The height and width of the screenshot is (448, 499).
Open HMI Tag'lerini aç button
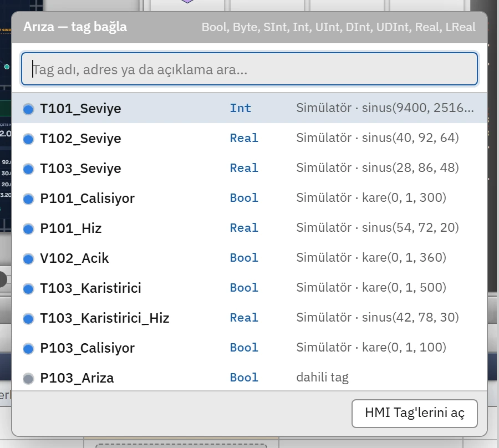(414, 413)
